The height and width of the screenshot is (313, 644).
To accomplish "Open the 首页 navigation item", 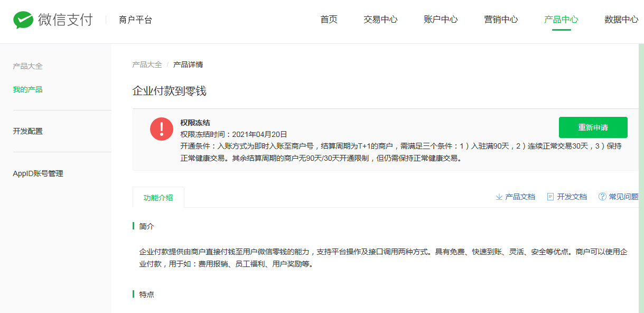I will pyautogui.click(x=329, y=20).
